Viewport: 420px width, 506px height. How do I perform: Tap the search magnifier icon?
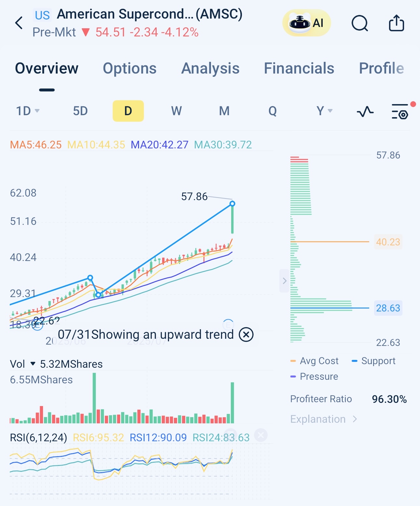pos(360,23)
